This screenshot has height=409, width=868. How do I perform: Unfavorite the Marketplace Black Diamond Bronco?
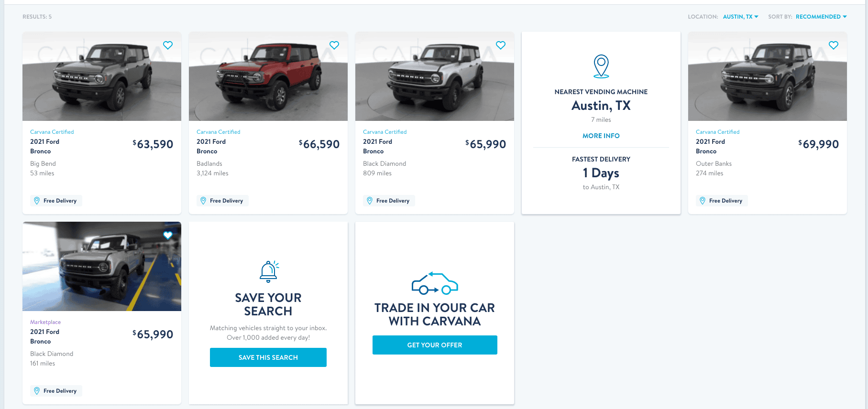(x=167, y=235)
